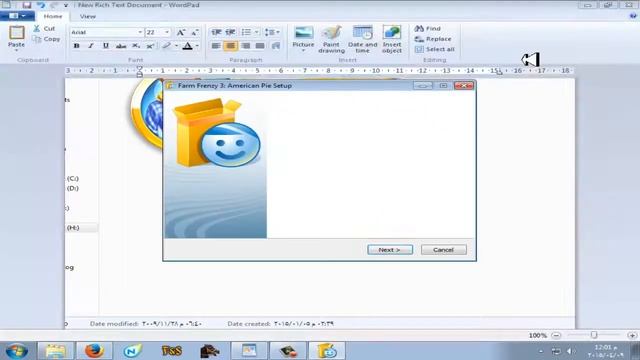This screenshot has height=360, width=640.
Task: Open the font color dropdown arrow
Action: (x=197, y=46)
